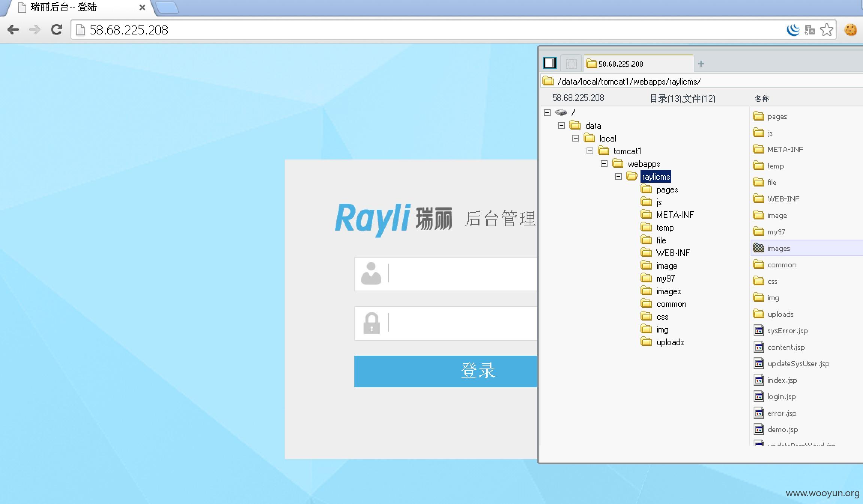Click the dotted square toolbar icon

click(571, 64)
